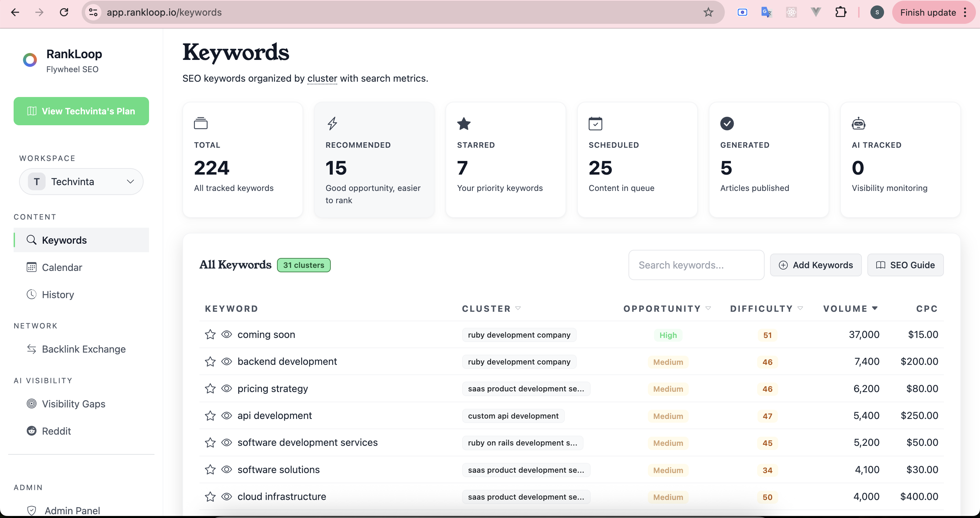Toggle eye tracking for 'pricing strategy'
Image resolution: width=980 pixels, height=518 pixels.
227,389
